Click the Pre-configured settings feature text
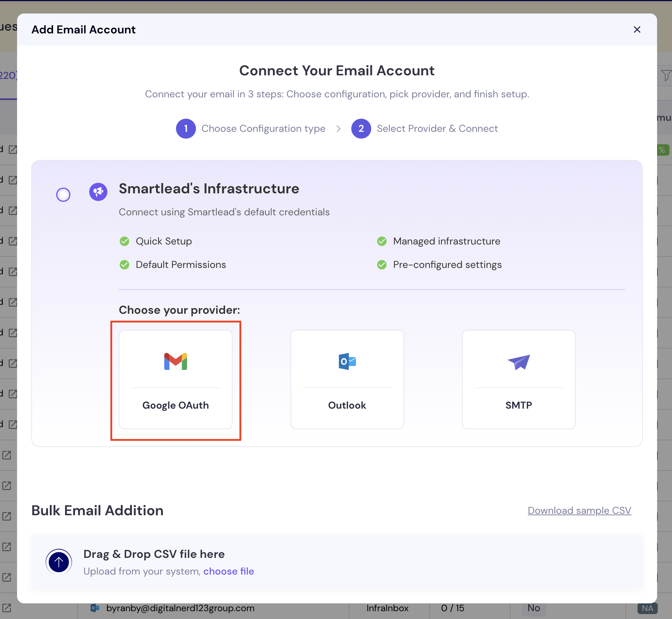 (x=447, y=265)
